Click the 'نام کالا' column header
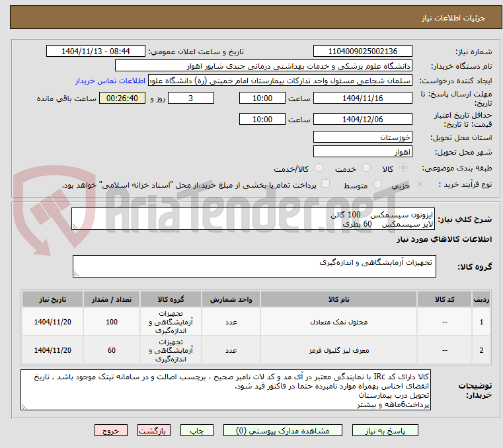The height and width of the screenshot is (448, 503). click(339, 299)
